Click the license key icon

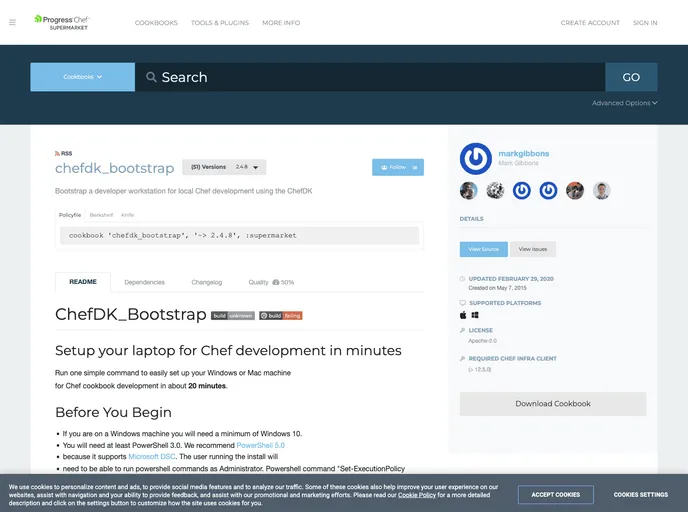tap(462, 330)
